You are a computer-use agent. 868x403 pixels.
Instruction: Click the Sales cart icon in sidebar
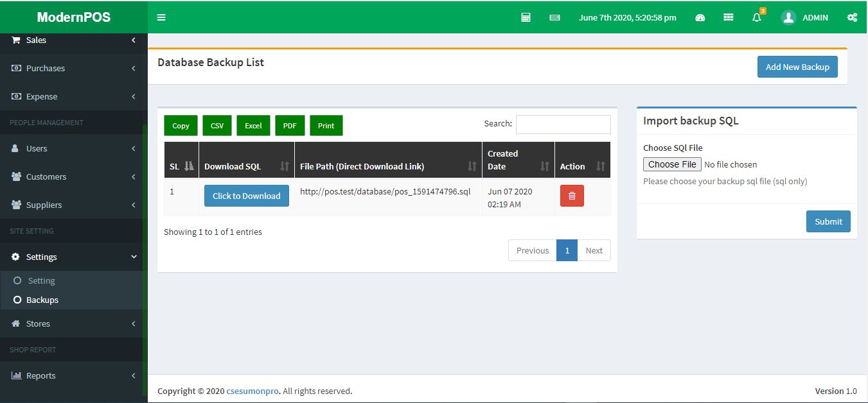pos(16,40)
